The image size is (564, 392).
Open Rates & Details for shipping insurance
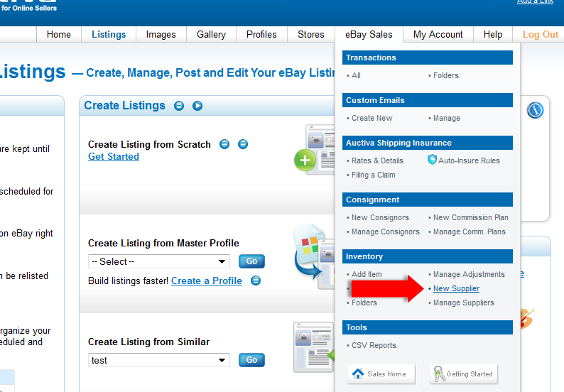tap(377, 160)
